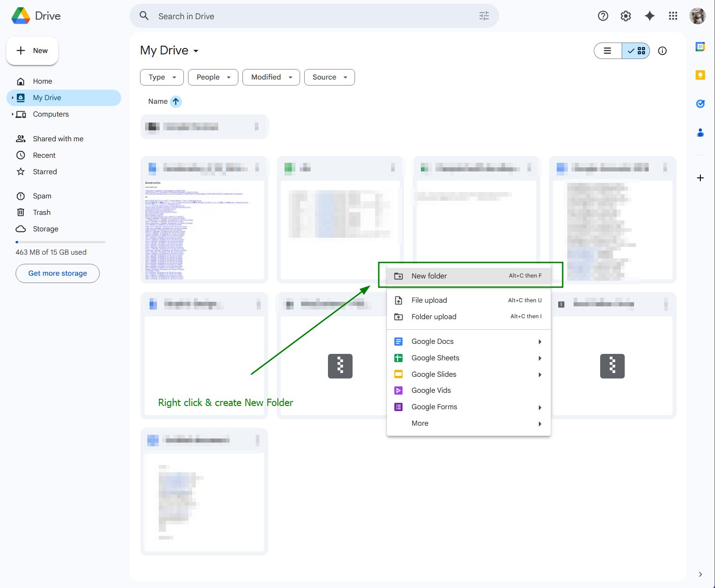715x588 pixels.
Task: Open Settings gear icon
Action: pos(626,16)
